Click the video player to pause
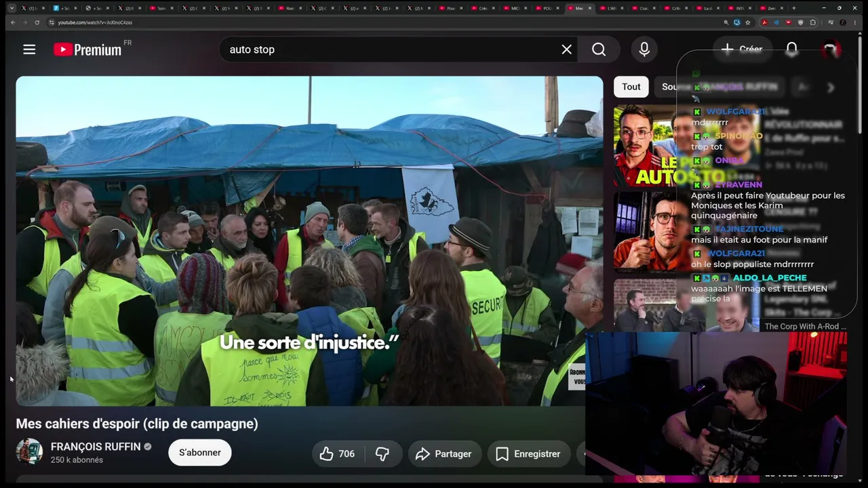 pos(309,241)
